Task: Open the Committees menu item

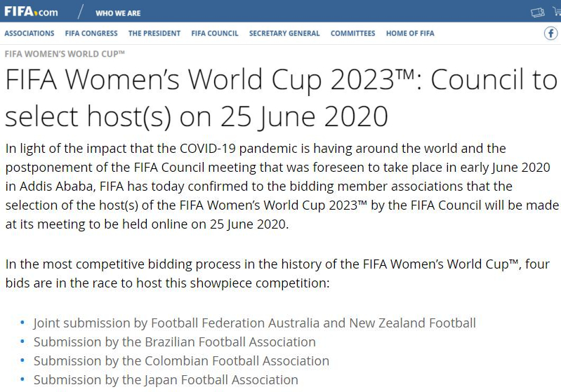Action: pos(352,33)
